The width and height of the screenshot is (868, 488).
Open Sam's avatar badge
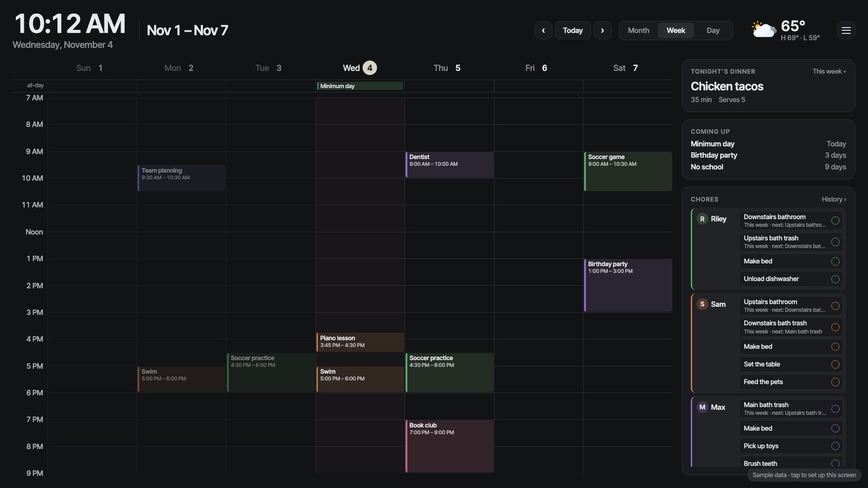(x=702, y=304)
